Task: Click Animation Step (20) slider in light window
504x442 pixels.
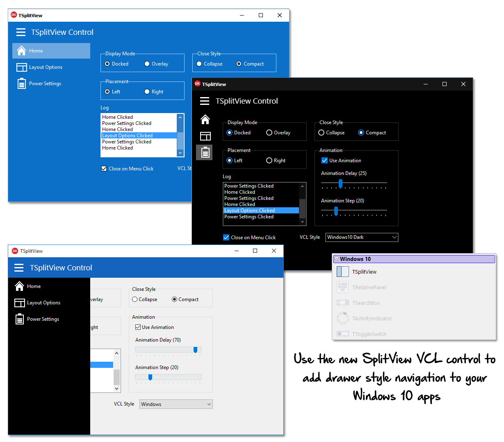Action: coord(151,377)
